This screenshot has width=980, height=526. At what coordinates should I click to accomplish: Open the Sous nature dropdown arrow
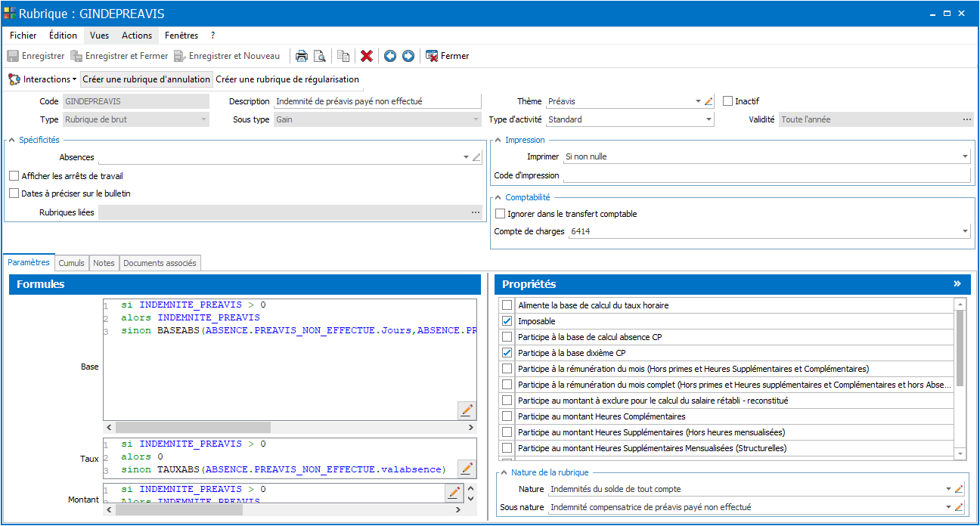[948, 507]
